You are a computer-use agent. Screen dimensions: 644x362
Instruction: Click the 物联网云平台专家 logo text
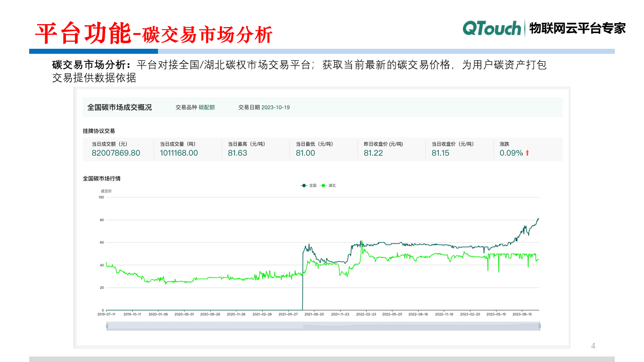click(578, 29)
